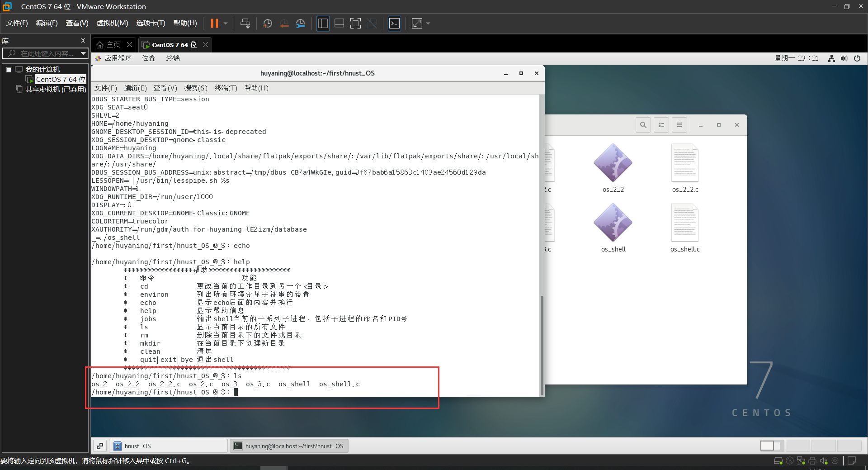Click the printer status icon
868x470 pixels.
click(812, 461)
